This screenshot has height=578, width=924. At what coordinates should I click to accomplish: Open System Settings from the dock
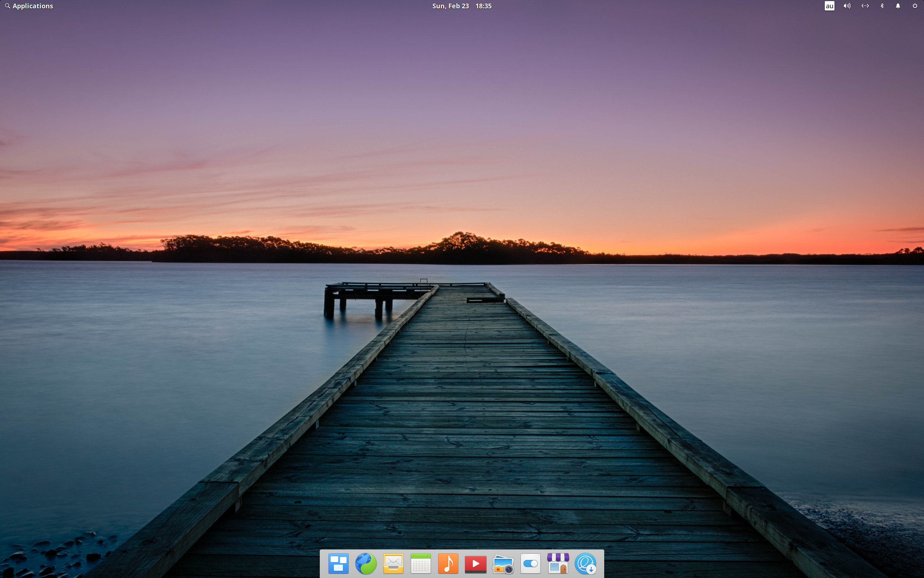click(531, 564)
